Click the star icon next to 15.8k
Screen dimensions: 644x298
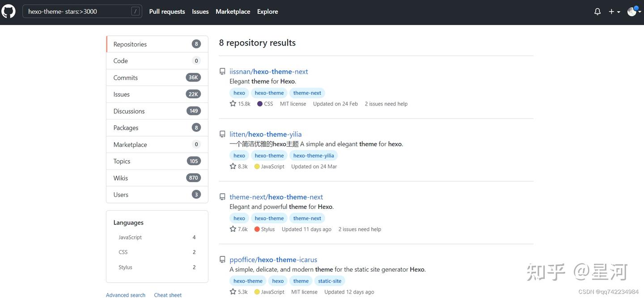pos(233,103)
